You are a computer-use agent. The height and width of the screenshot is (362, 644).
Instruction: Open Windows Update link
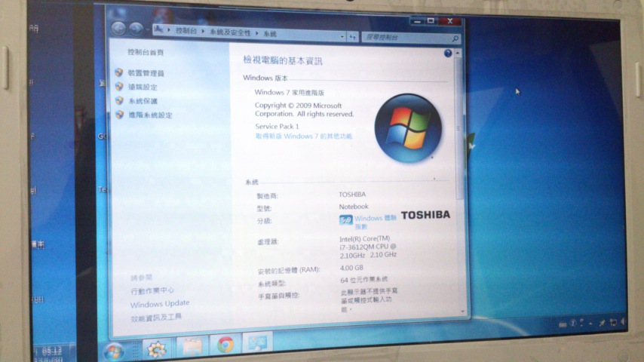(x=160, y=304)
